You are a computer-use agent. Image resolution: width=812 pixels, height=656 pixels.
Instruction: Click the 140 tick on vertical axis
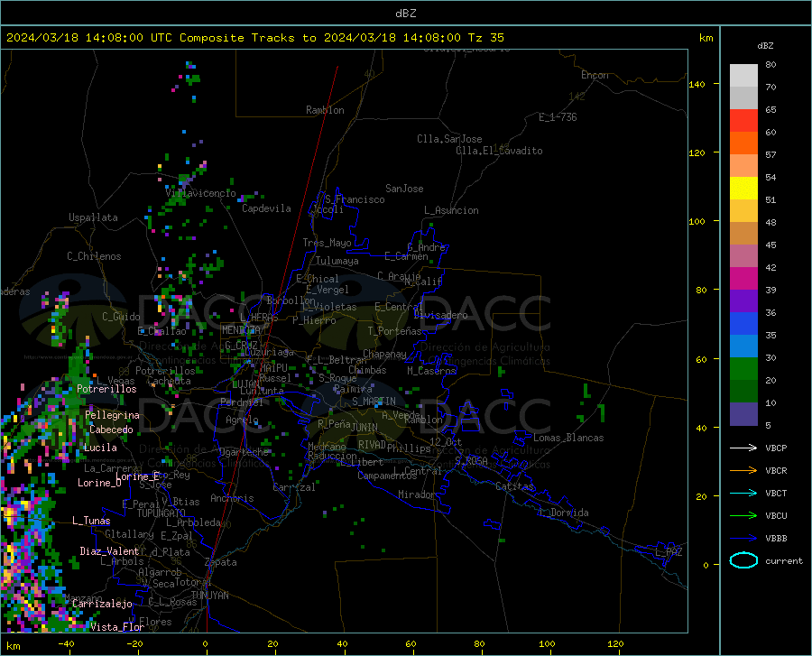(697, 85)
